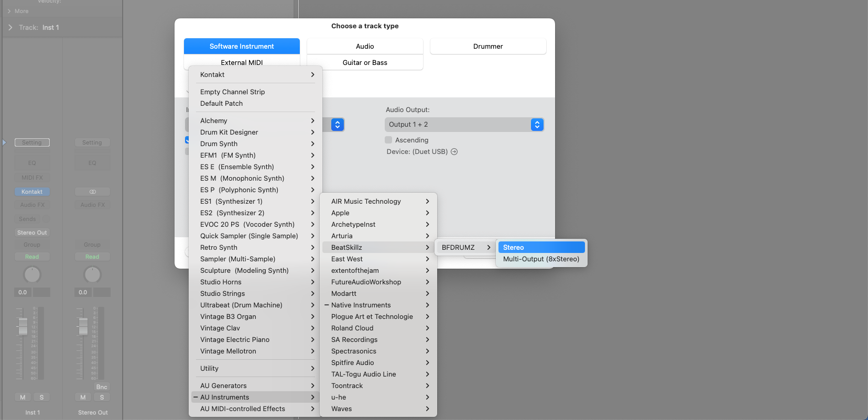
Task: Select Drummer track type
Action: click(488, 46)
